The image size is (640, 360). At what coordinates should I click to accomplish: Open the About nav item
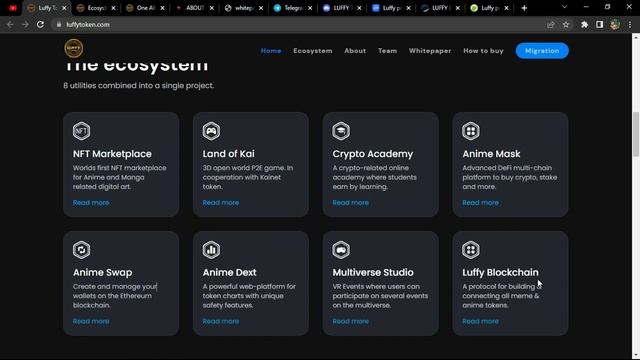click(x=355, y=51)
